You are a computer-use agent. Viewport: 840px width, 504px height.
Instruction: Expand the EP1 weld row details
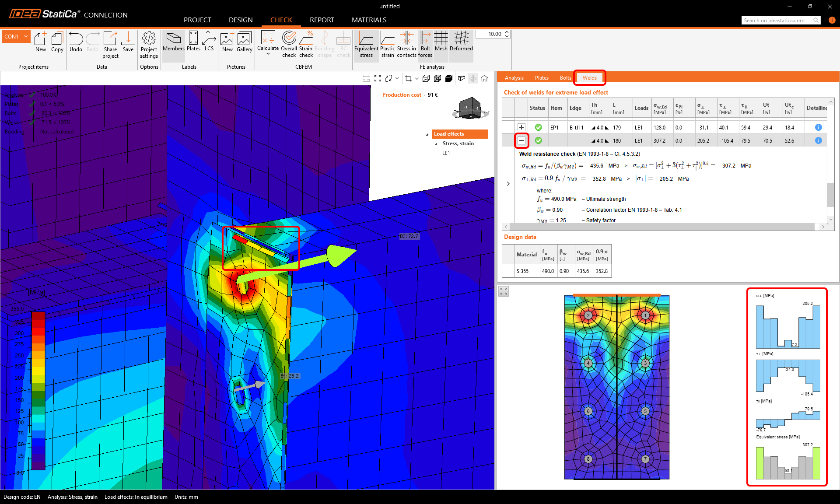(x=521, y=127)
